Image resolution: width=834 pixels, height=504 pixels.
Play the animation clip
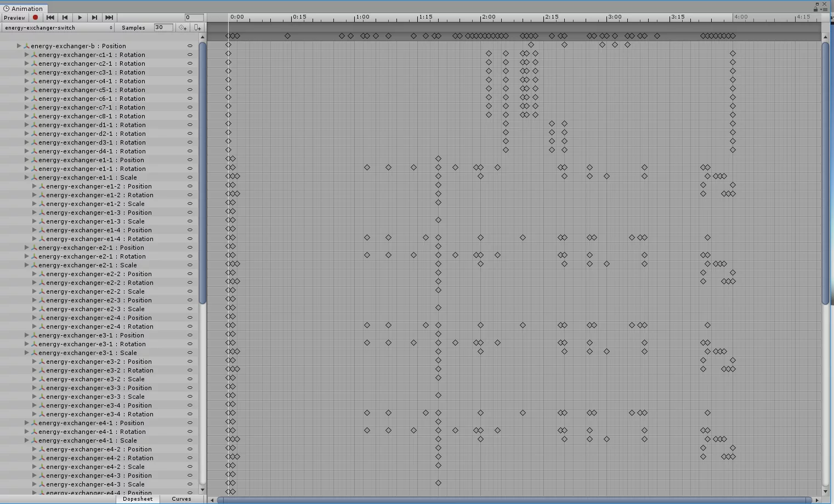(x=80, y=18)
